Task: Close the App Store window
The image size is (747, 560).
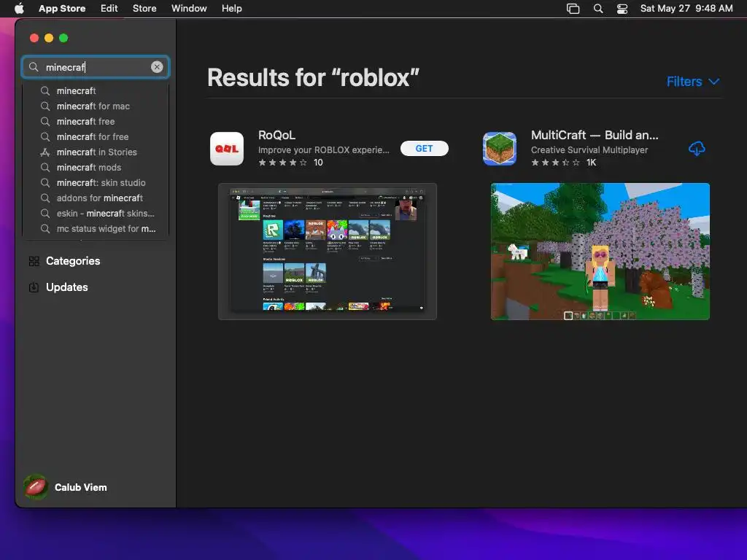Action: click(34, 38)
